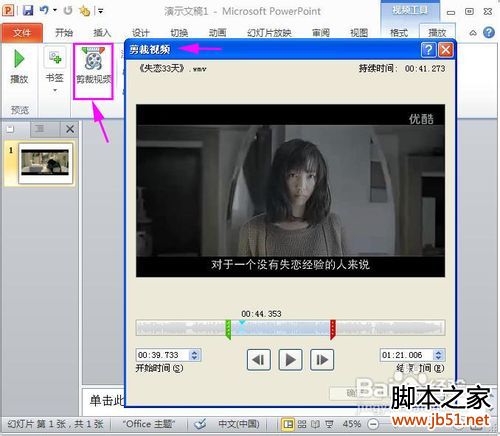Click the green start trim marker
This screenshot has height=436, width=500.
(228, 329)
